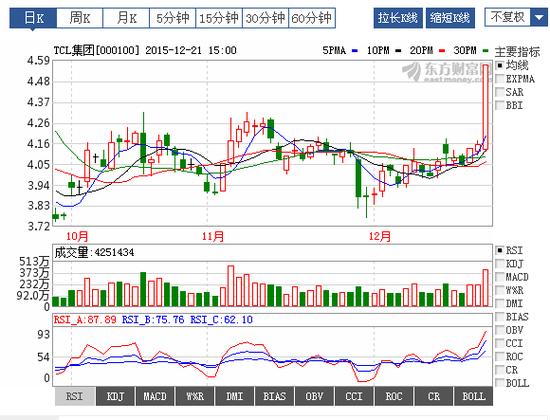Click the 4.59 price axis label
550x420 pixels.
coord(38,61)
